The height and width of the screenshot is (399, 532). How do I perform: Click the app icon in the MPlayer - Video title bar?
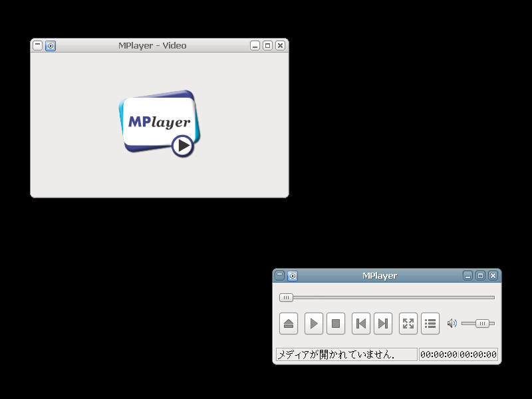[x=51, y=46]
